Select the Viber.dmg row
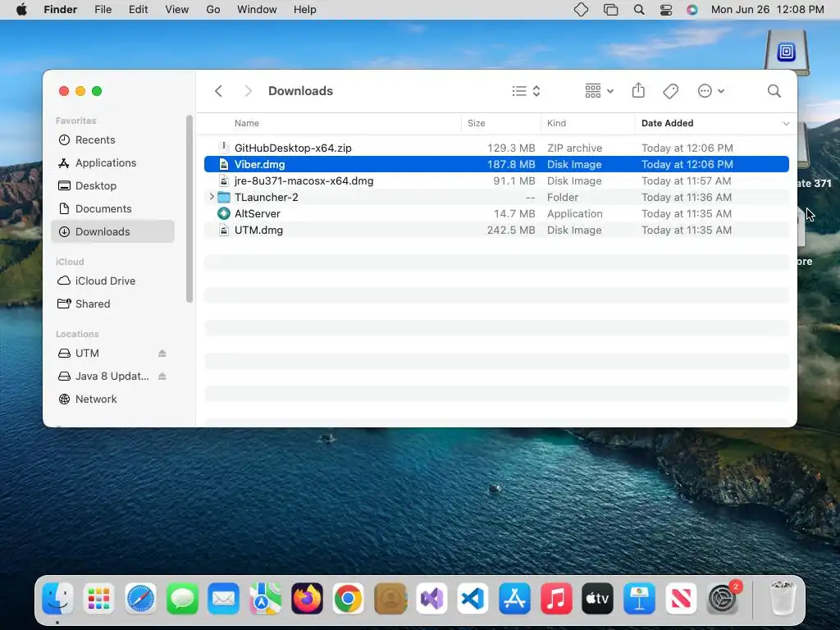The width and height of the screenshot is (840, 630). [x=496, y=164]
